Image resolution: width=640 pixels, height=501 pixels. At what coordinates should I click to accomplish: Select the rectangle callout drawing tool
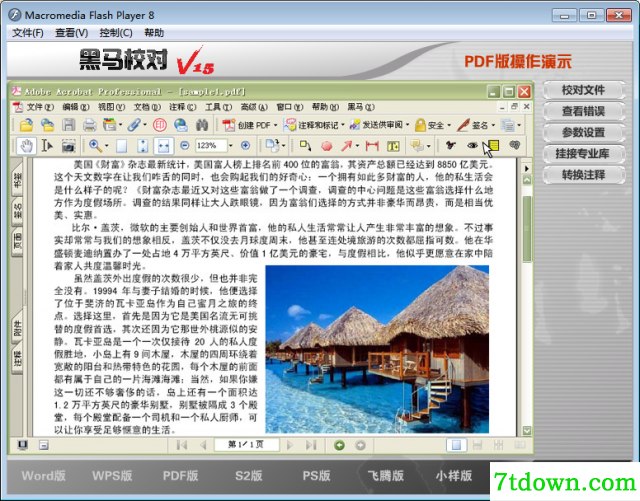pyautogui.click(x=305, y=146)
